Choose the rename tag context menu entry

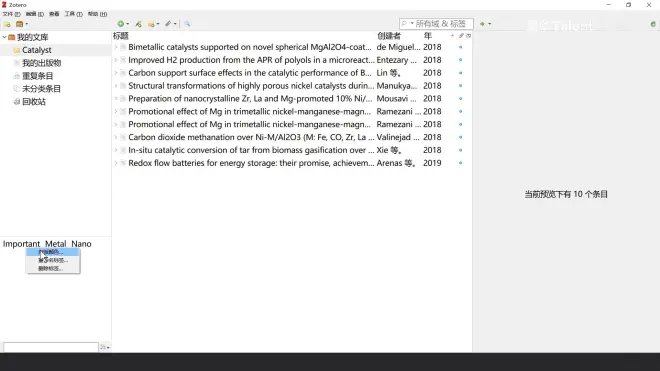[x=53, y=260]
